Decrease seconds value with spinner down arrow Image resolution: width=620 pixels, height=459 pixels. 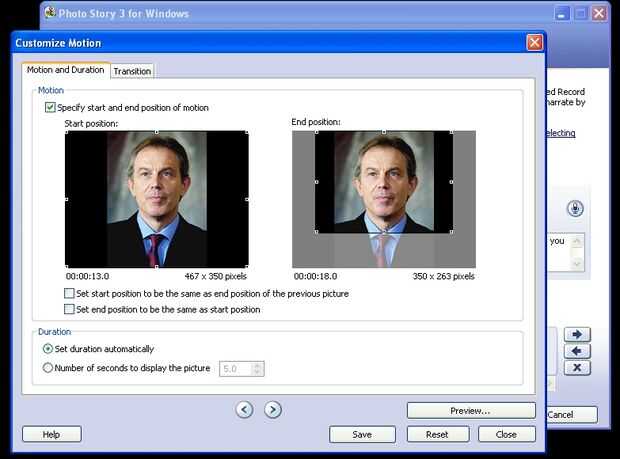pyautogui.click(x=257, y=372)
